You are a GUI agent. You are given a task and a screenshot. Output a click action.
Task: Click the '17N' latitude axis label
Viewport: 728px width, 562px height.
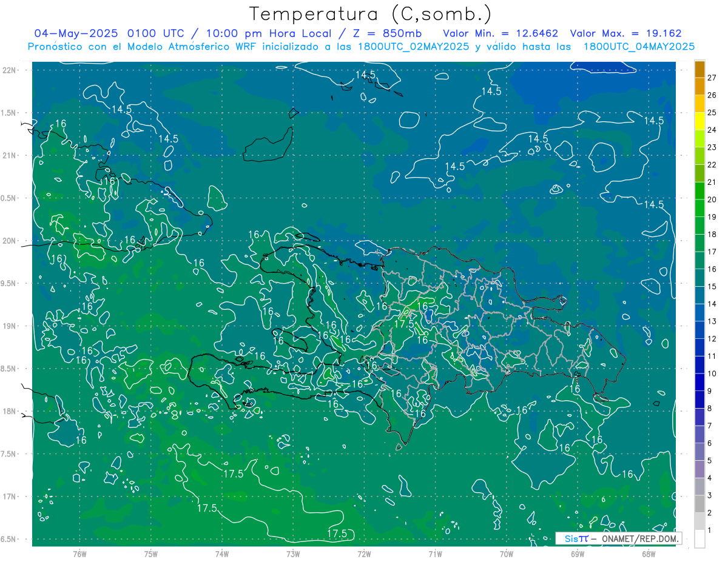coord(11,497)
